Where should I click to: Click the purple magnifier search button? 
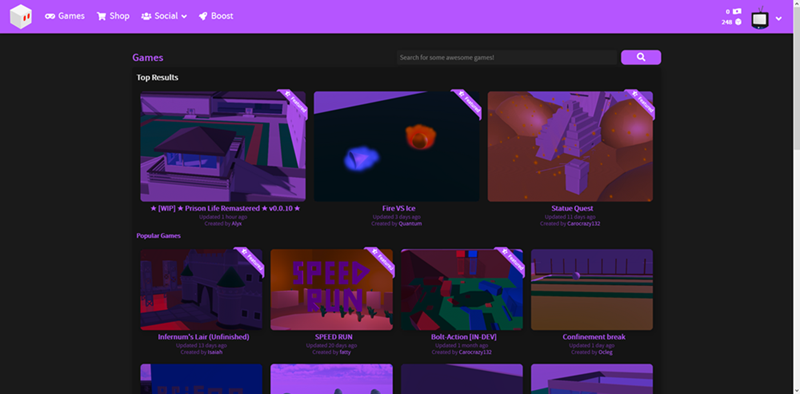tap(641, 57)
